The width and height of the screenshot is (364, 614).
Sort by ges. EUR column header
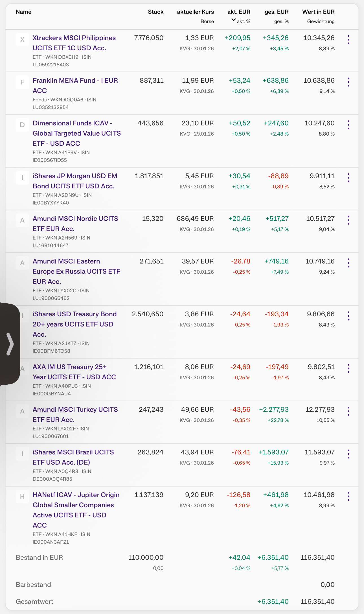click(x=276, y=12)
